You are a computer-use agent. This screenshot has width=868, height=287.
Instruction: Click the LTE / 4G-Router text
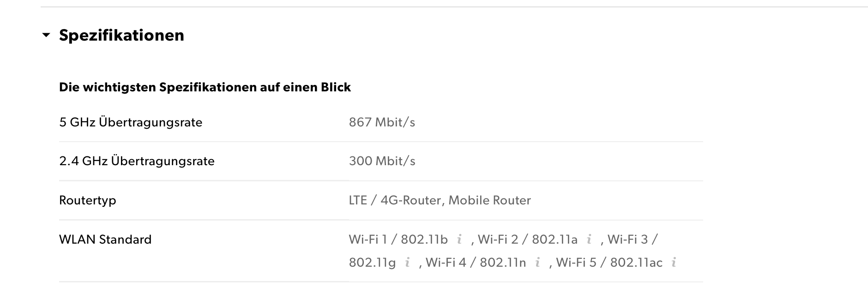[396, 200]
